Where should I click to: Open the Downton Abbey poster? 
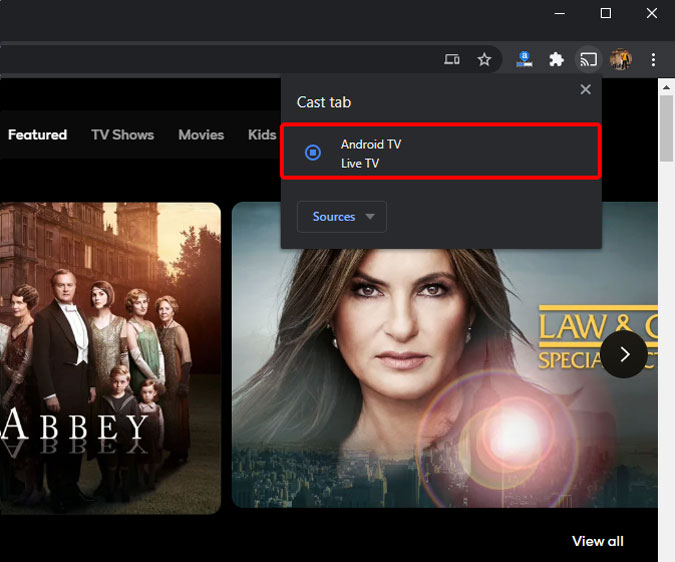pos(110,358)
